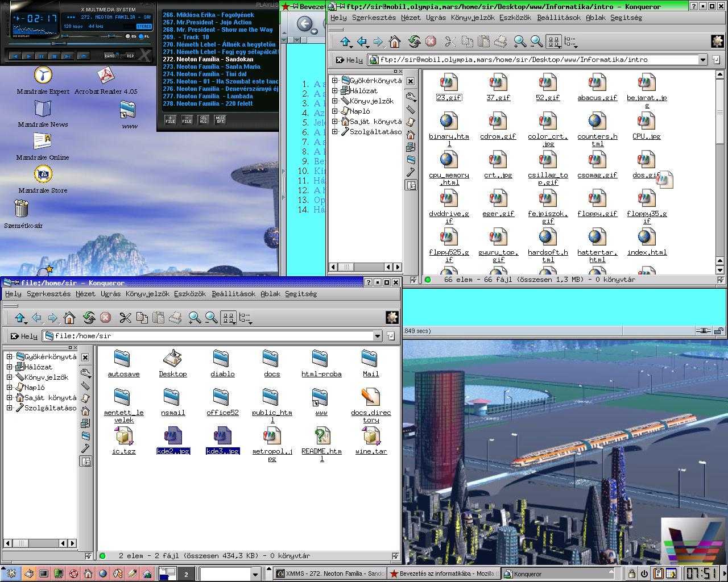This screenshot has height=582, width=728.
Task: Expand Könyvjelzők tree node in FTP Konqueror sidebar
Action: click(x=335, y=101)
